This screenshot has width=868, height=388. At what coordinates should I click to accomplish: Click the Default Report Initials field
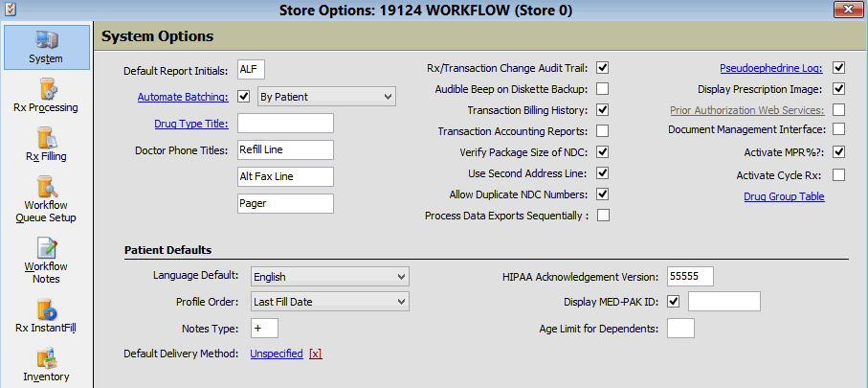click(252, 70)
